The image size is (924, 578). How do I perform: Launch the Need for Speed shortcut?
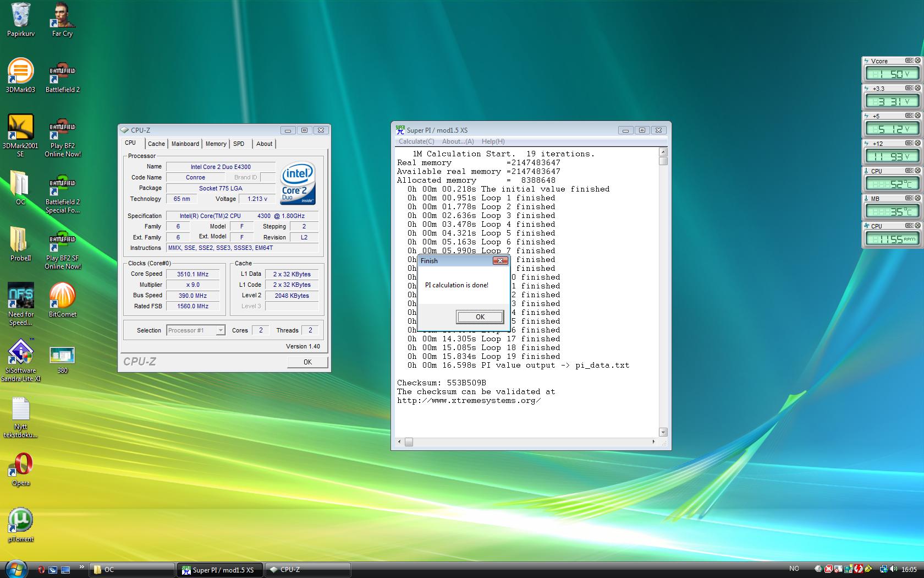[x=20, y=304]
